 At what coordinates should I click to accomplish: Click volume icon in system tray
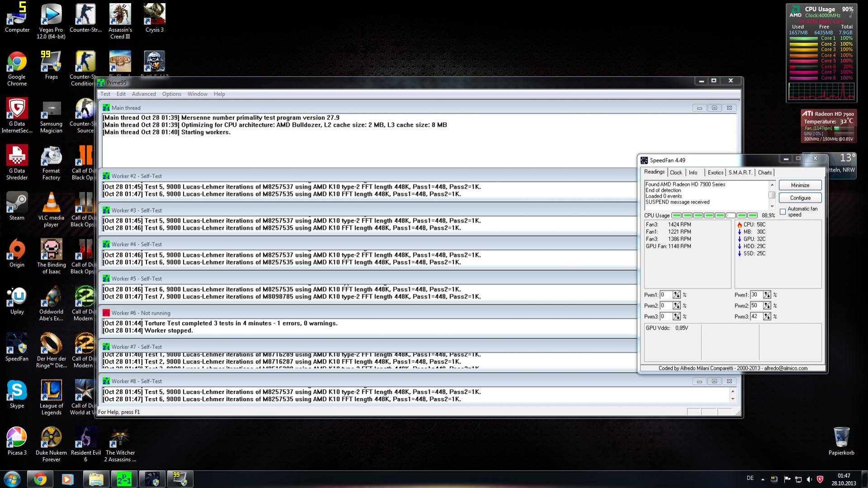809,479
